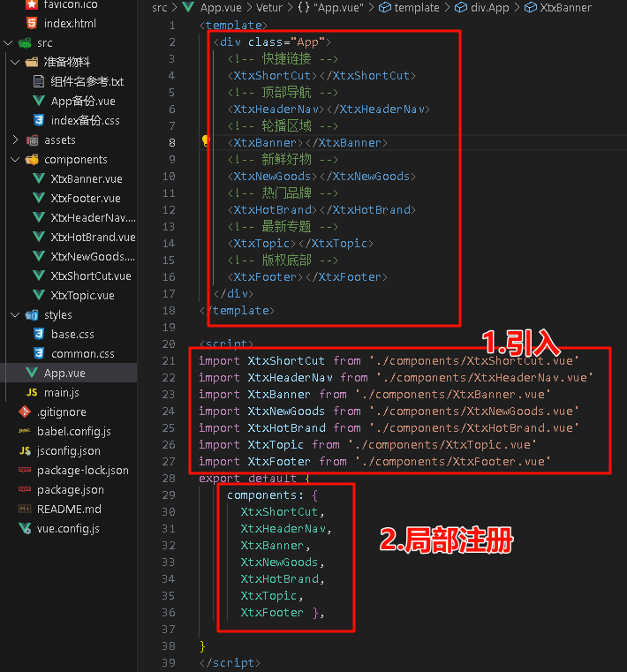This screenshot has width=627, height=672.
Task: Click the npm icon beside package-lock.json
Action: [x=25, y=470]
